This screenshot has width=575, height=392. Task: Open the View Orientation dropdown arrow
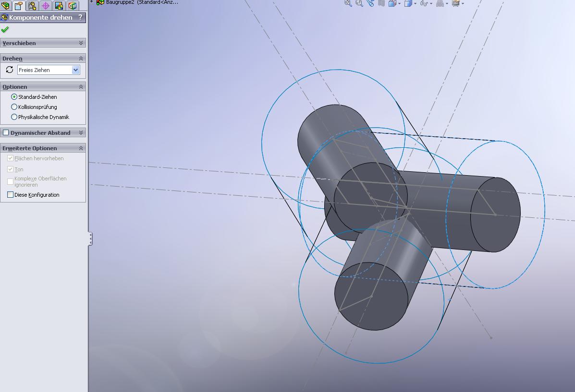click(399, 4)
